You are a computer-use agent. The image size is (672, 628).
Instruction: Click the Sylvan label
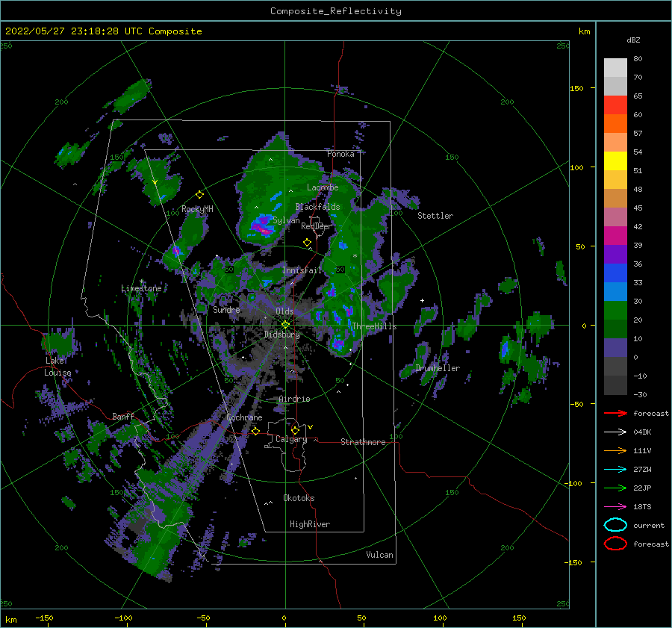[286, 220]
